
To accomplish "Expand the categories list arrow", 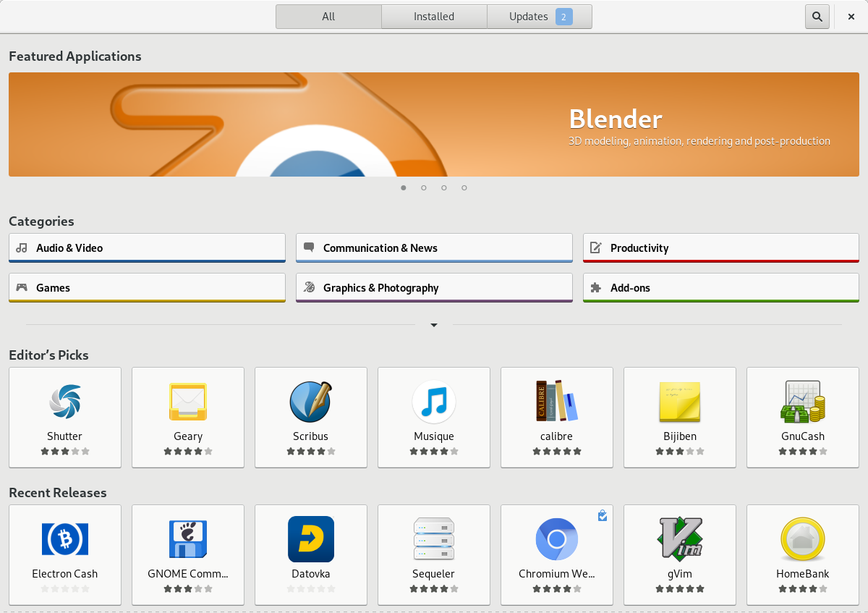I will (434, 325).
